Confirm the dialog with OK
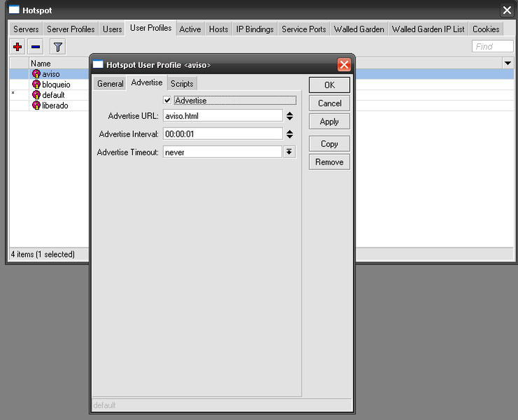This screenshot has width=518, height=420. (x=330, y=85)
